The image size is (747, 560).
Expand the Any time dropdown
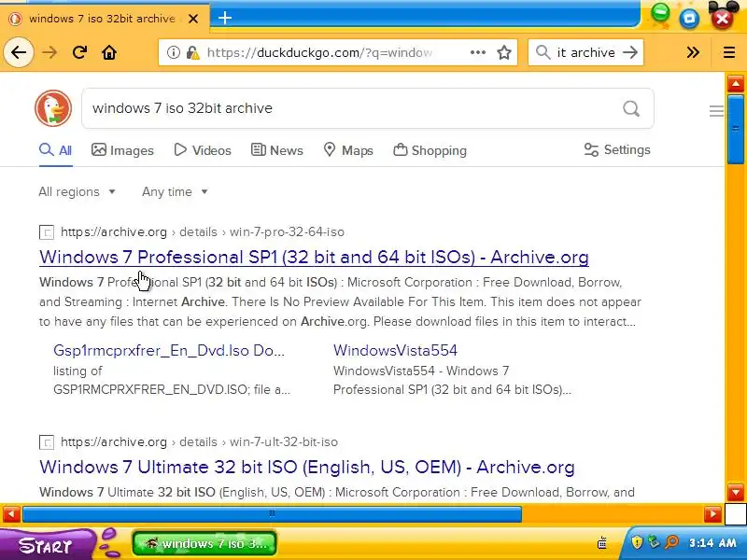tap(175, 192)
